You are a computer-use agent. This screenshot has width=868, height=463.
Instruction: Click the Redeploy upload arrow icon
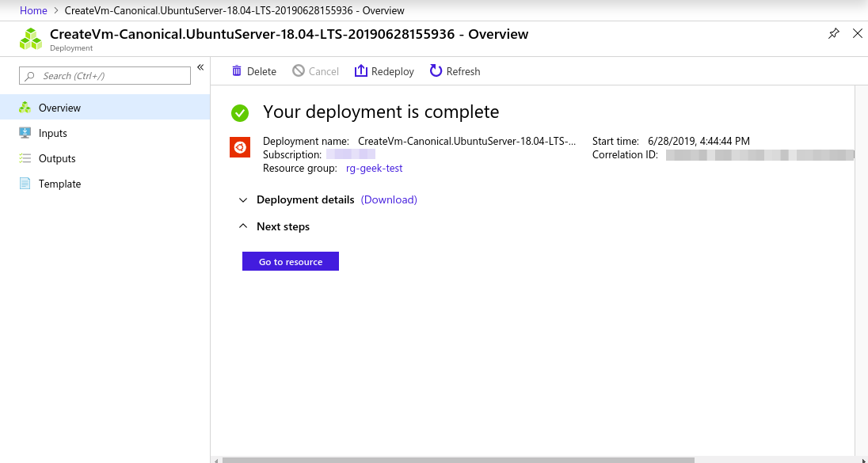361,70
